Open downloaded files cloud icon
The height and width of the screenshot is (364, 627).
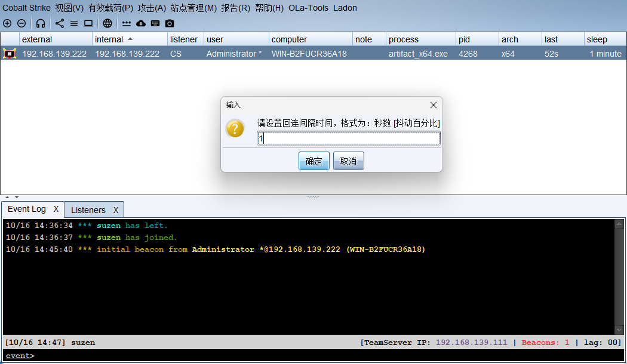pos(141,24)
